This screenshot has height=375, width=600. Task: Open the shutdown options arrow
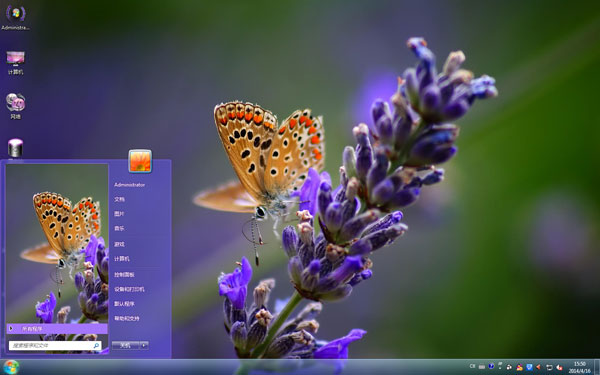[144, 346]
